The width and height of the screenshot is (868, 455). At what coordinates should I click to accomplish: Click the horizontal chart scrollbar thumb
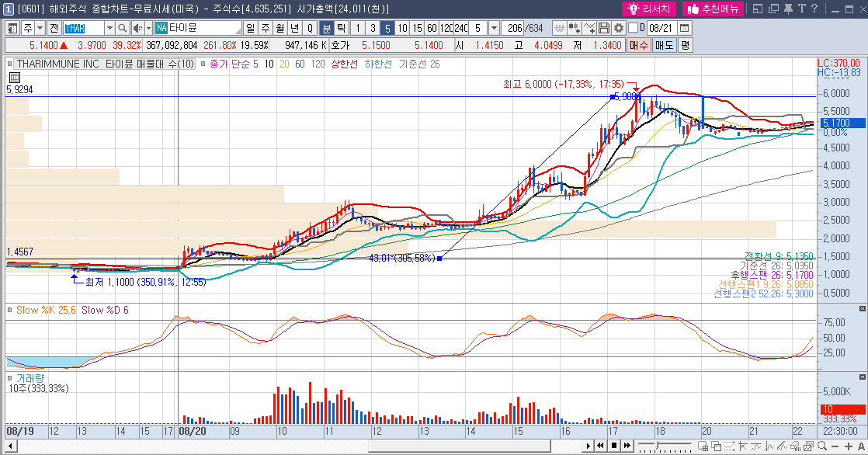[x=460, y=446]
